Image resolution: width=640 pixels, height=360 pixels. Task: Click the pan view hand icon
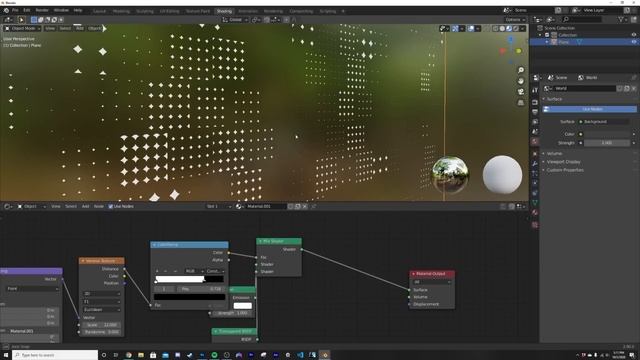(x=521, y=81)
